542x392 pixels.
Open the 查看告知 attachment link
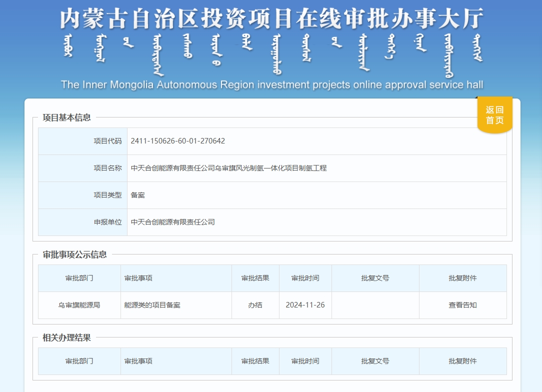[x=462, y=305]
